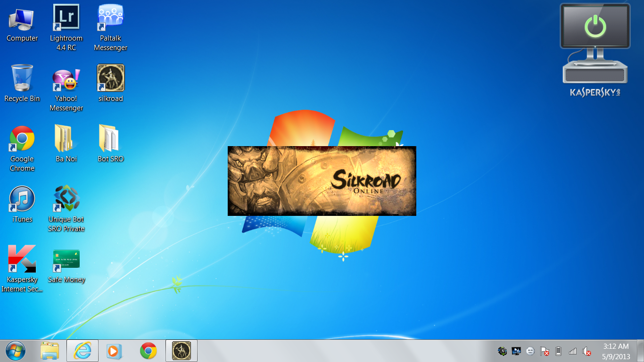
Task: Select the Recycle Bin icon
Action: tap(22, 83)
